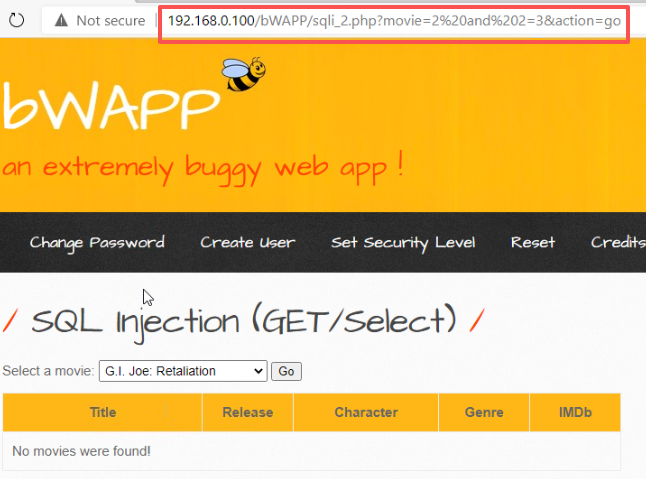Viewport: 646px width, 479px height.
Task: Click the 'Not secure' label text
Action: click(x=111, y=21)
